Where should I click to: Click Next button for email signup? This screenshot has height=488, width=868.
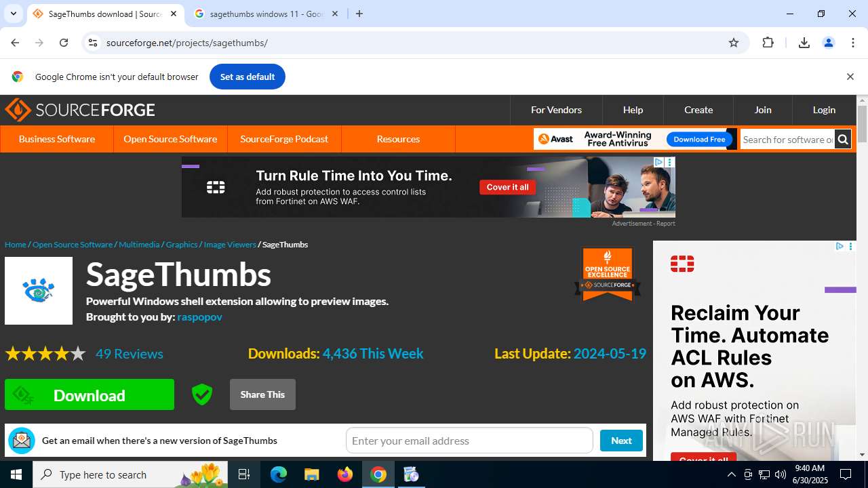[x=621, y=441]
